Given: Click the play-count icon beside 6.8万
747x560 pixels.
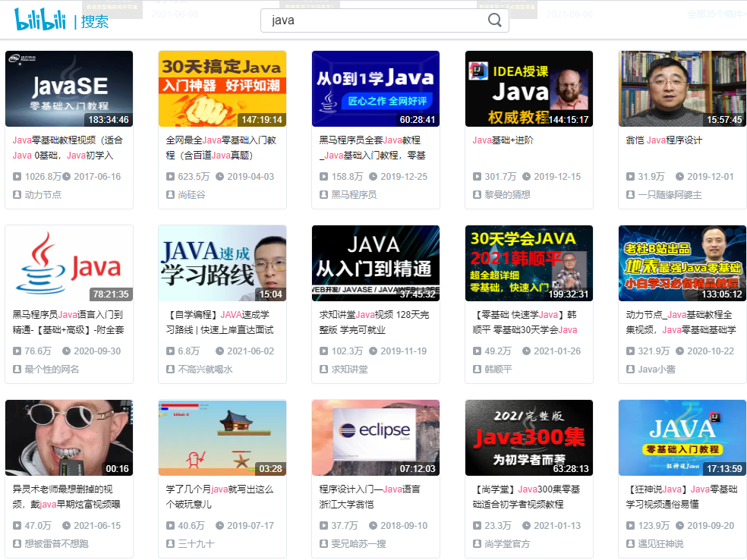Looking at the screenshot, I should click(x=171, y=351).
